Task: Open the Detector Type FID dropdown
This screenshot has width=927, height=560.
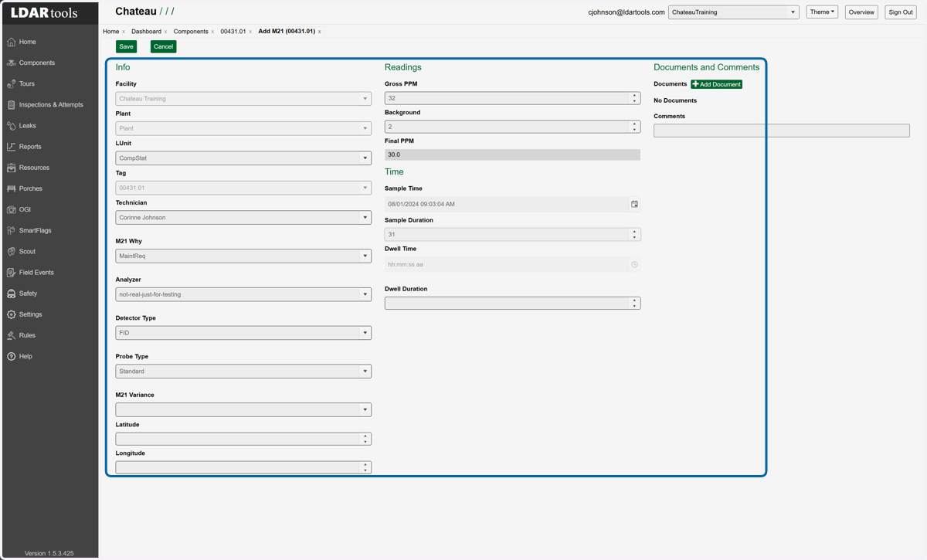Action: [x=243, y=333]
